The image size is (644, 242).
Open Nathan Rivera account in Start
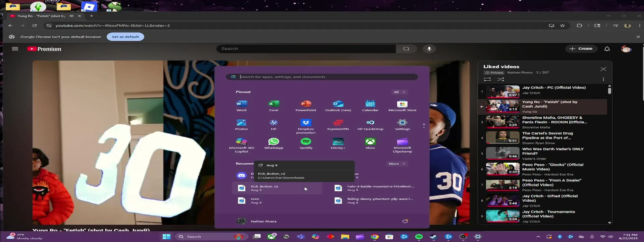coord(257,221)
